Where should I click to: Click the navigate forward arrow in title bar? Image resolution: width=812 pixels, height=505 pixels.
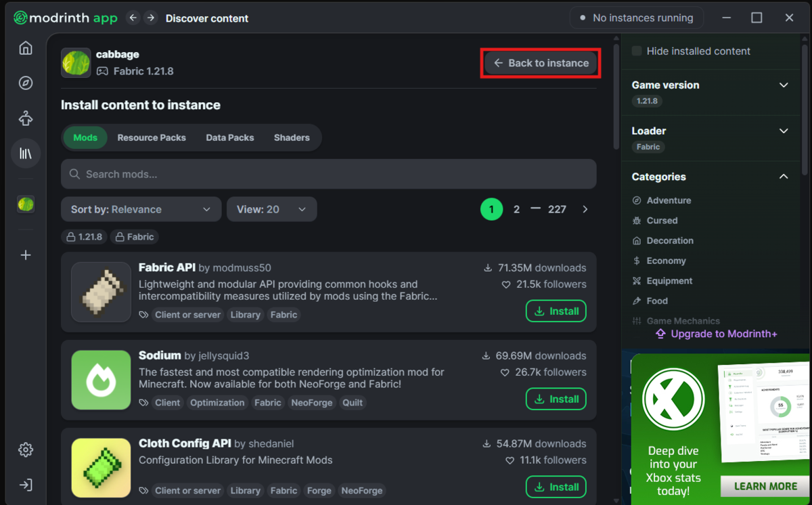[151, 18]
